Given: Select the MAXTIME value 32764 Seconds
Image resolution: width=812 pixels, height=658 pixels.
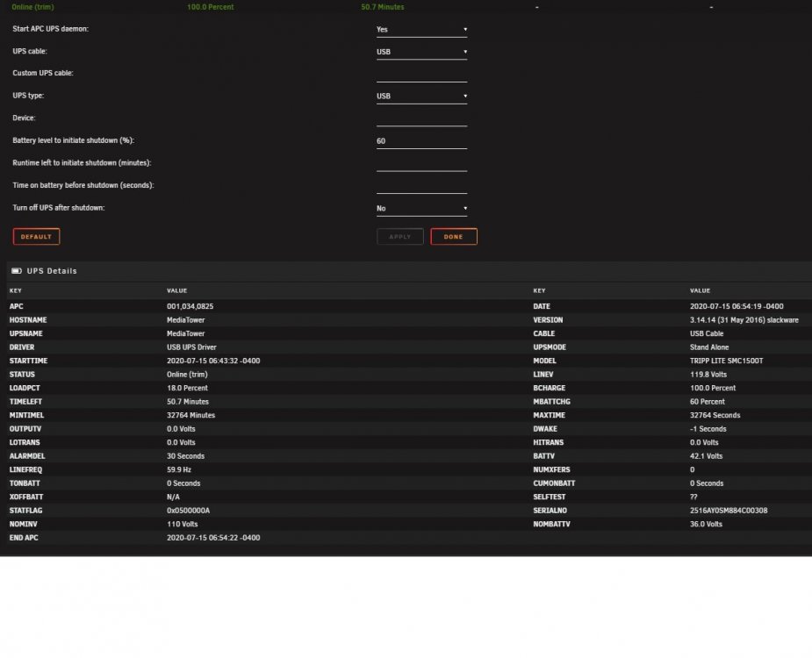Looking at the screenshot, I should click(715, 415).
